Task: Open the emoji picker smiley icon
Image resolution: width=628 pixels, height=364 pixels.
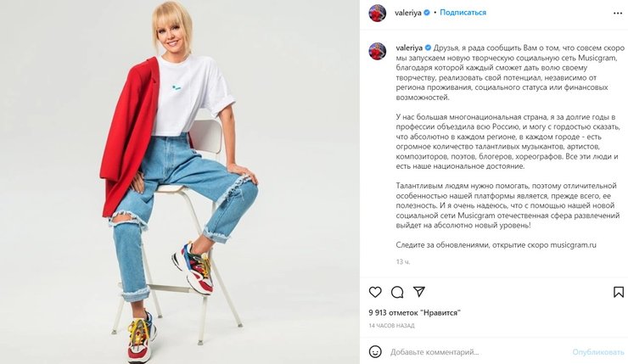Action: [375, 351]
